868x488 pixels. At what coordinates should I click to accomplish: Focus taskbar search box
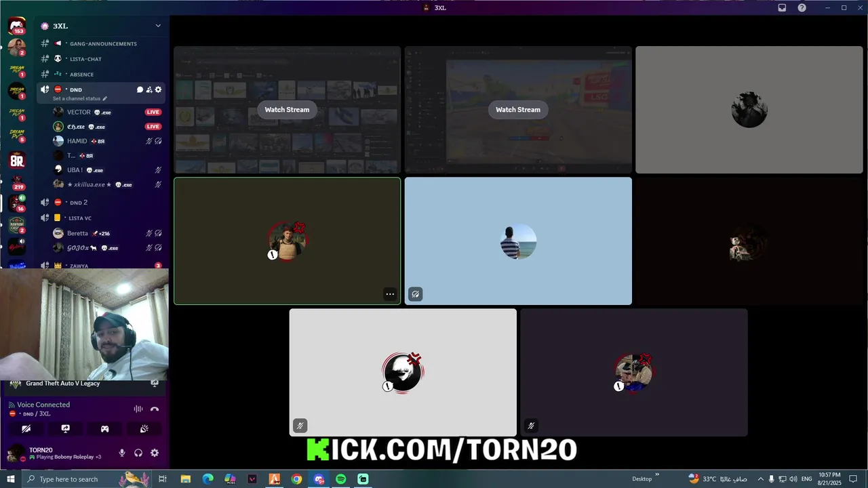[88, 479]
